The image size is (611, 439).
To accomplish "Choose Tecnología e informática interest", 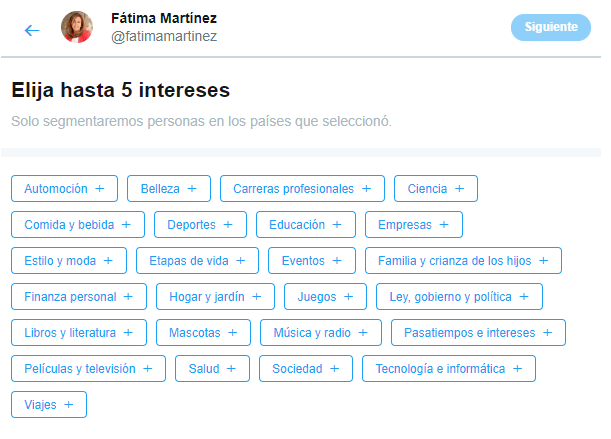I will [x=448, y=368].
